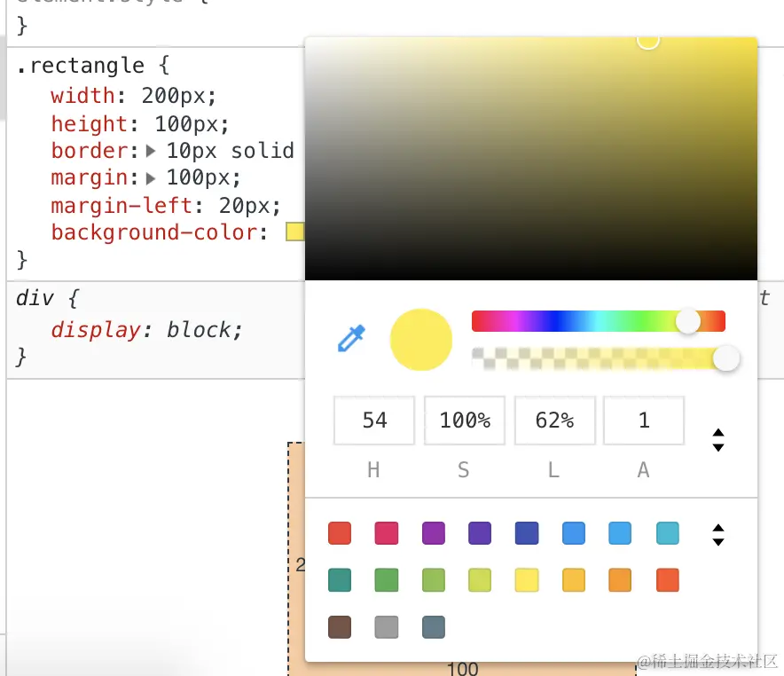The height and width of the screenshot is (676, 784).
Task: Switch color format with HSLA toggle arrows
Action: (718, 440)
